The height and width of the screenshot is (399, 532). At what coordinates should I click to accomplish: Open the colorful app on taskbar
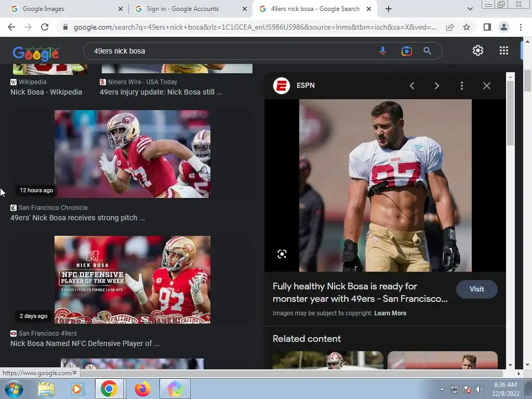[x=175, y=389]
